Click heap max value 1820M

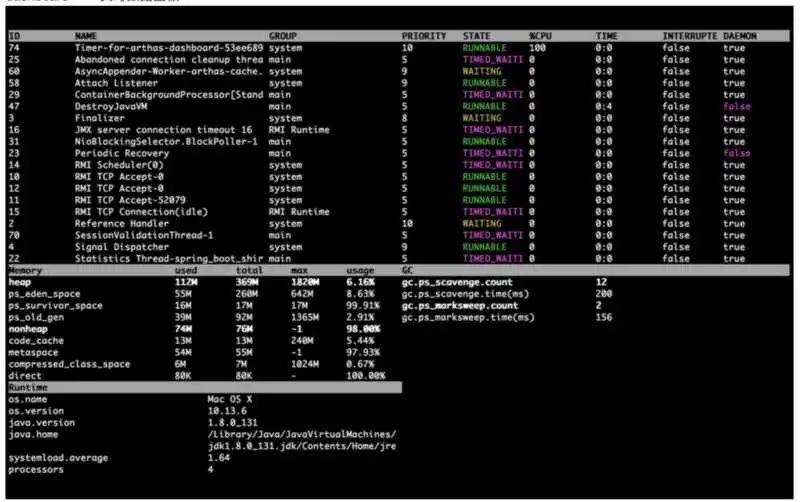[x=305, y=282]
